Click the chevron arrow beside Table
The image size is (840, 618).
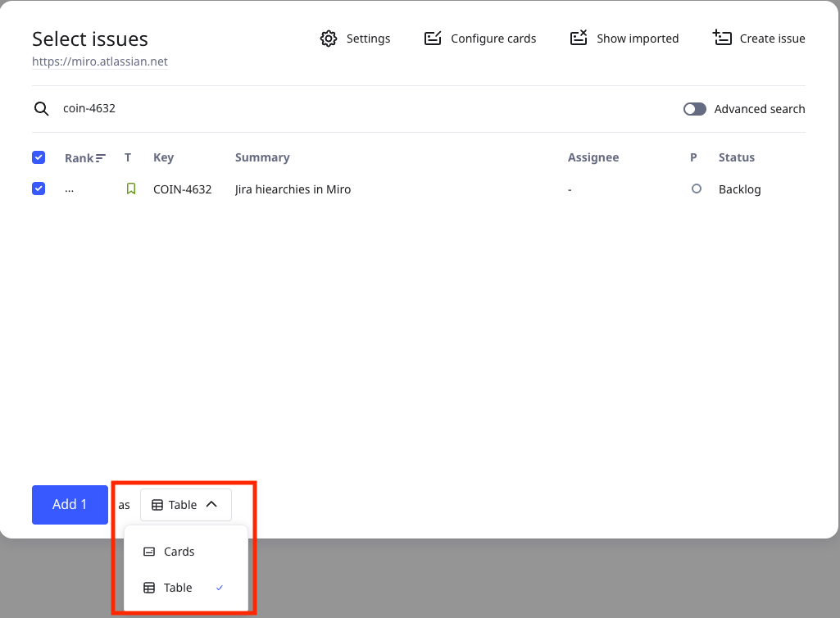click(211, 505)
